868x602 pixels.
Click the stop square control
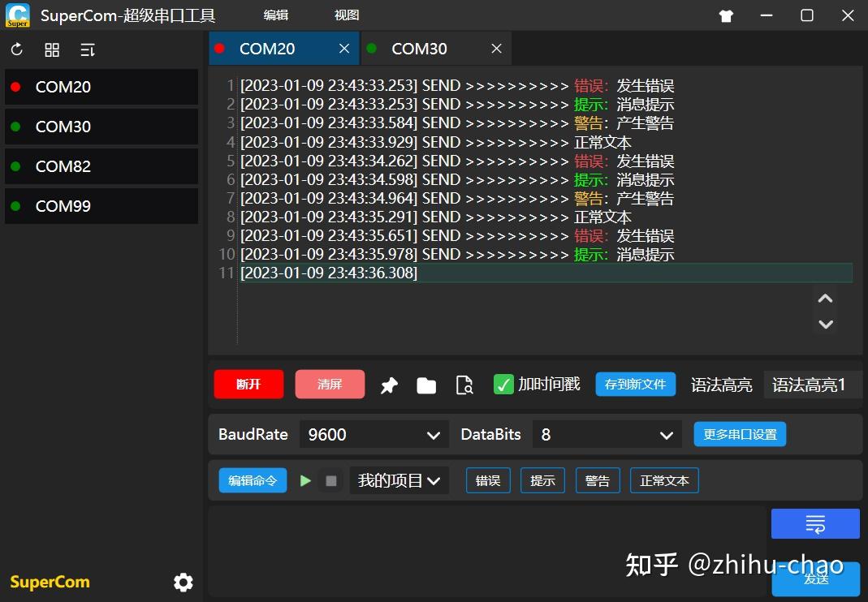click(330, 480)
